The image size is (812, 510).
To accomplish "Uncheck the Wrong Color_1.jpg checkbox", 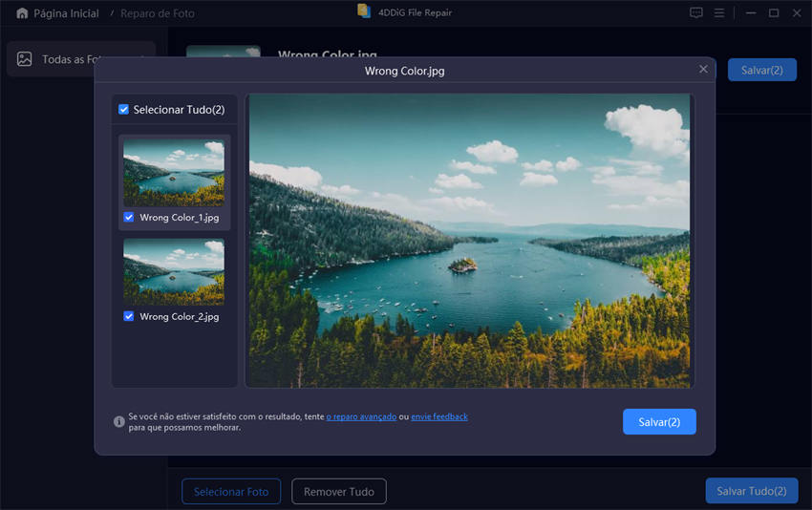I will (128, 218).
